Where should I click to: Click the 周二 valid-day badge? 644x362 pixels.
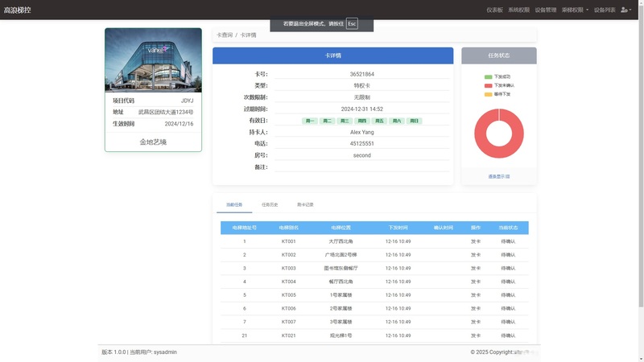click(327, 121)
